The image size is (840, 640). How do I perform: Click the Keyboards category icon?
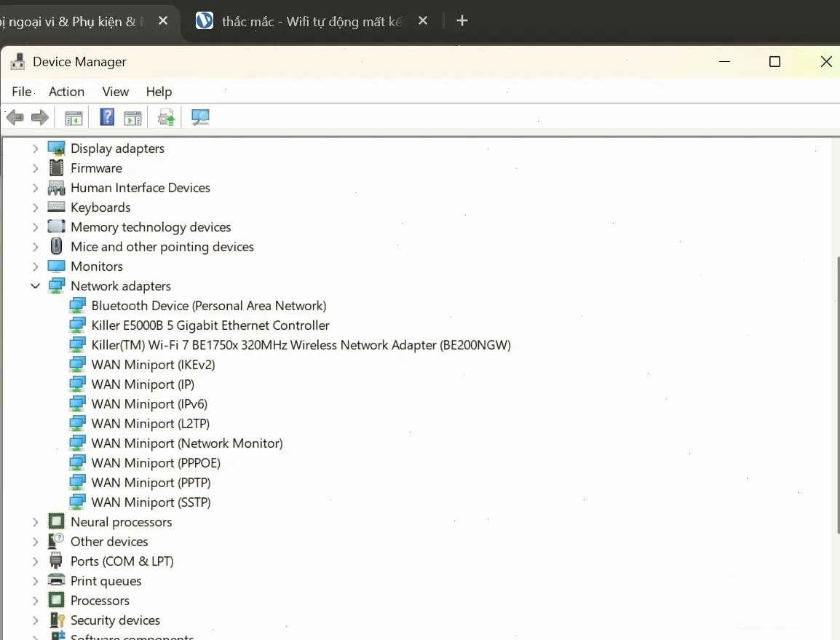click(56, 207)
